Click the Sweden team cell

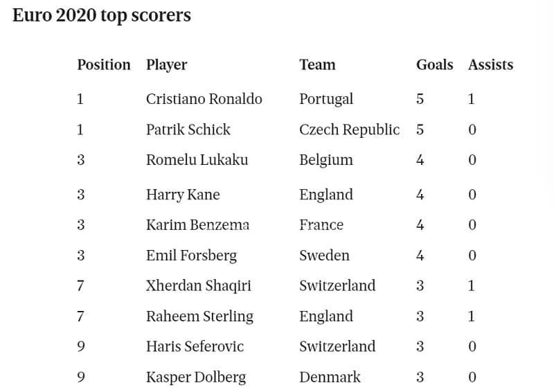click(x=324, y=256)
